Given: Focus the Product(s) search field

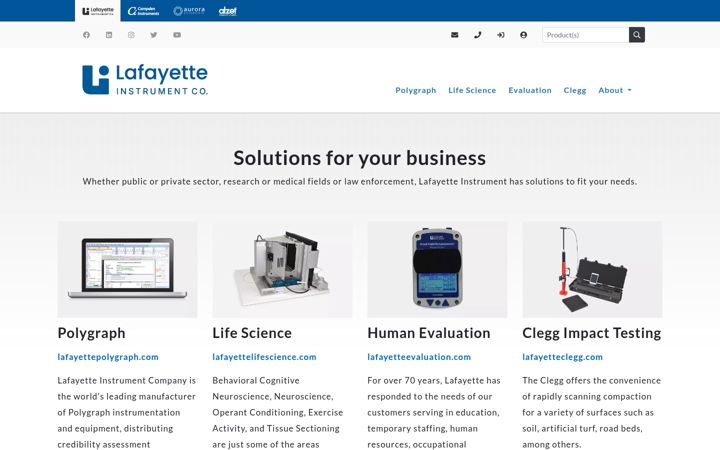Looking at the screenshot, I should point(585,35).
